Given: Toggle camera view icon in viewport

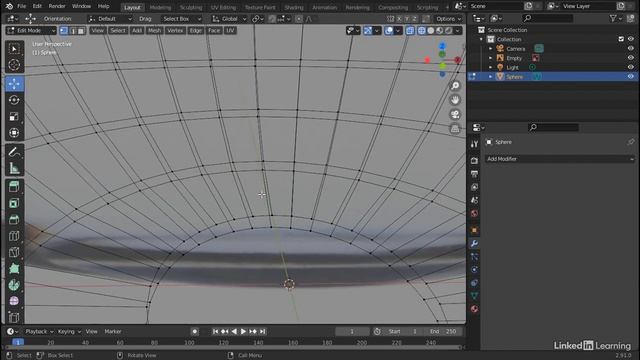Looking at the screenshot, I should (x=455, y=114).
